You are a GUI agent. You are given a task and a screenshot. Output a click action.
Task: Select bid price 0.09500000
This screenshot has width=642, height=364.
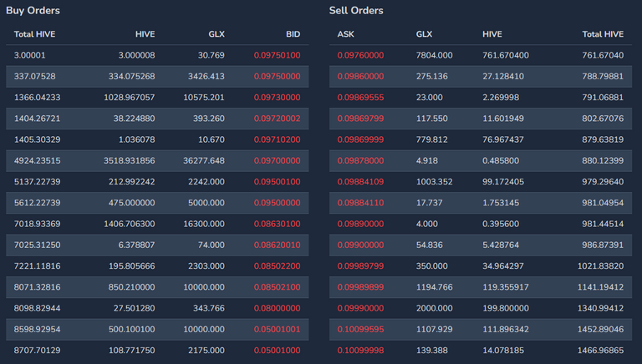(278, 203)
